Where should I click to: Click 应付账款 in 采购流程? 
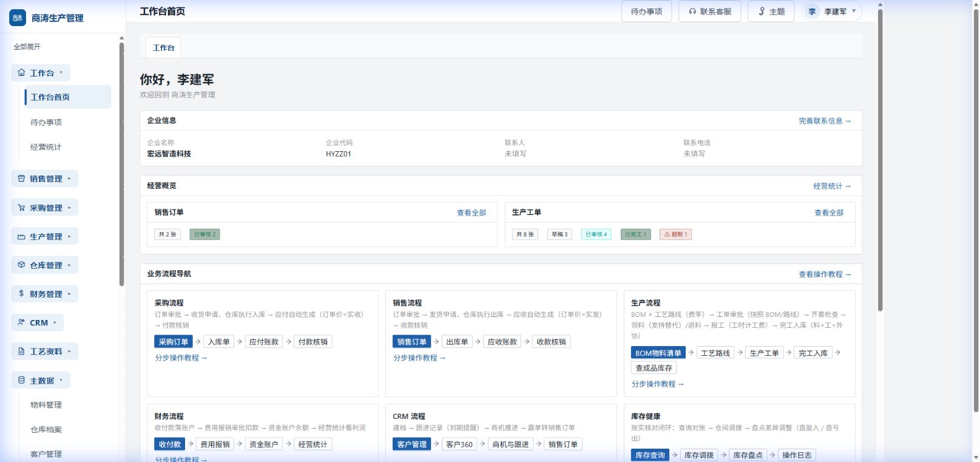coord(264,342)
